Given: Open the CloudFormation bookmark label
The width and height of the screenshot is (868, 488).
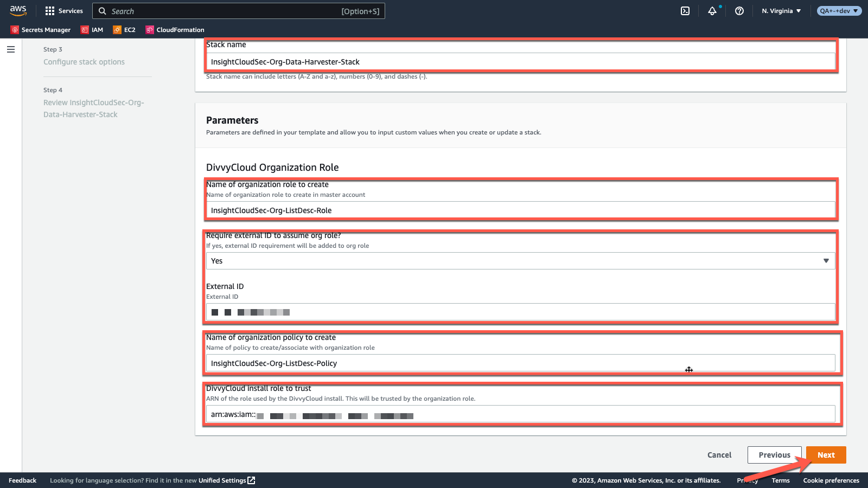Looking at the screenshot, I should click(x=180, y=30).
